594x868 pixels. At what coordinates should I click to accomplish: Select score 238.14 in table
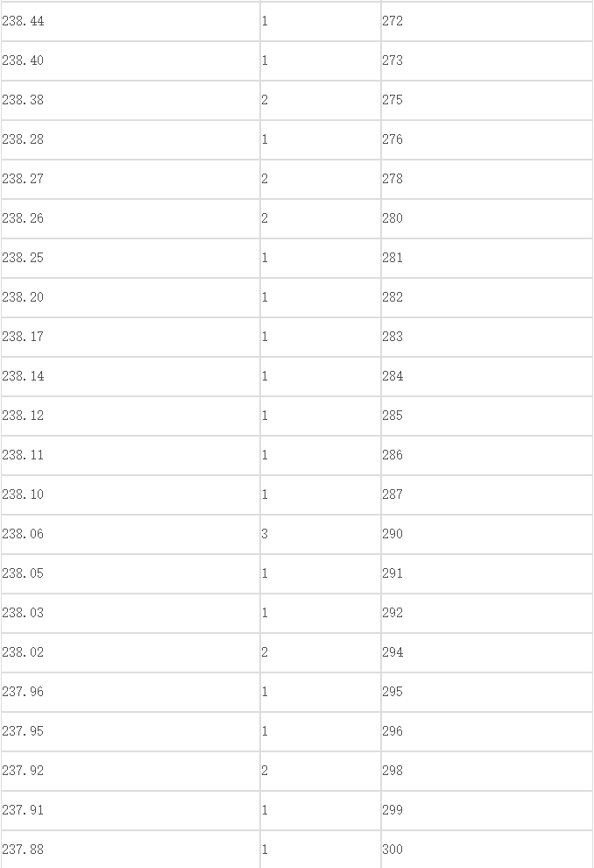click(130, 376)
